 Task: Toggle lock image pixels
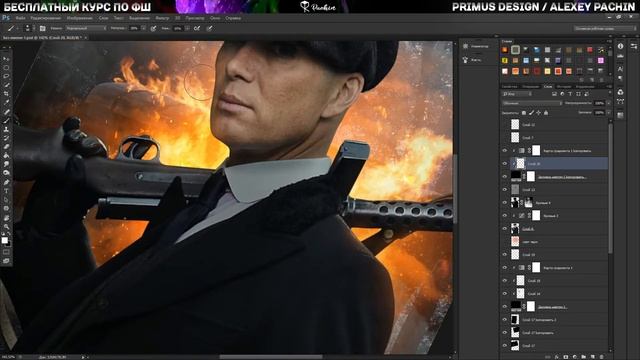(531, 113)
